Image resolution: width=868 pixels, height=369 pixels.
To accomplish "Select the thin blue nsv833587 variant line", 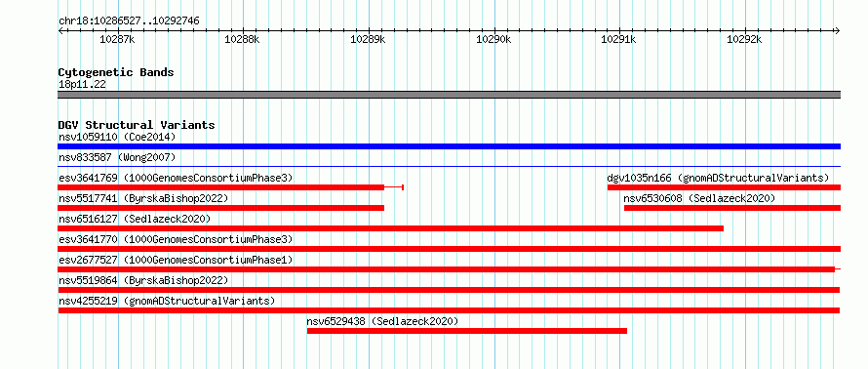I will (449, 166).
